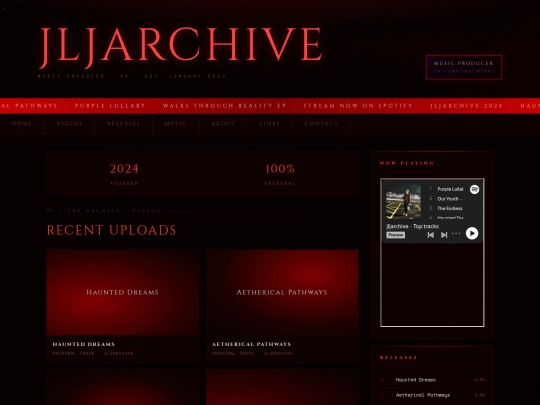Open the Links nav item

pos(270,123)
